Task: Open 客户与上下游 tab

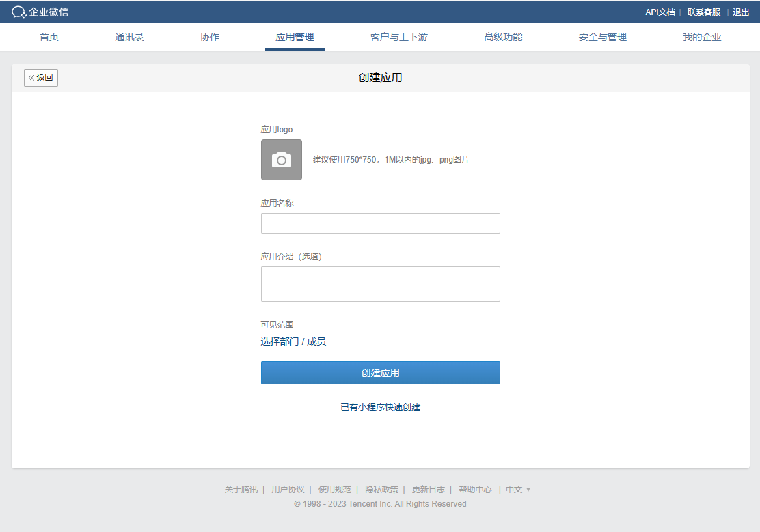Action: pos(399,37)
